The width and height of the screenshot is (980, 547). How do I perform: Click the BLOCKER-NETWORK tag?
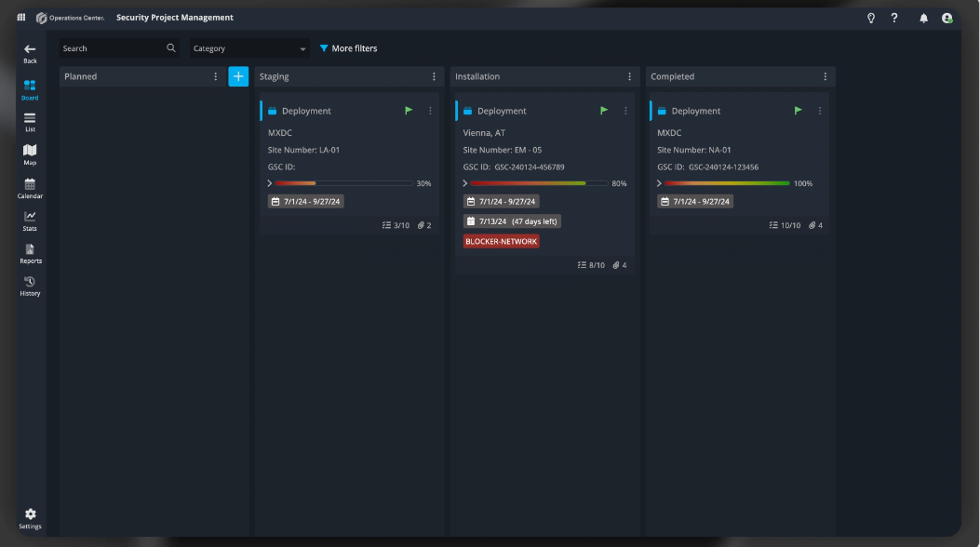point(502,242)
